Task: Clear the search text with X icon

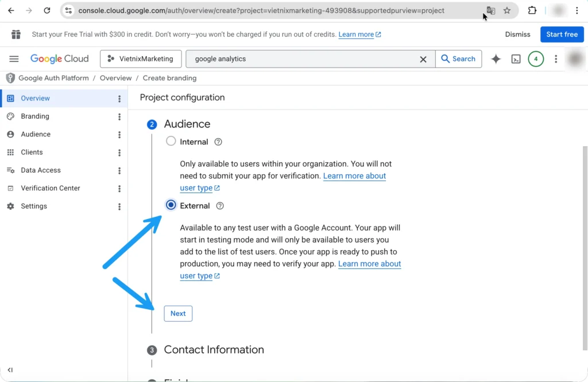Action: (423, 59)
